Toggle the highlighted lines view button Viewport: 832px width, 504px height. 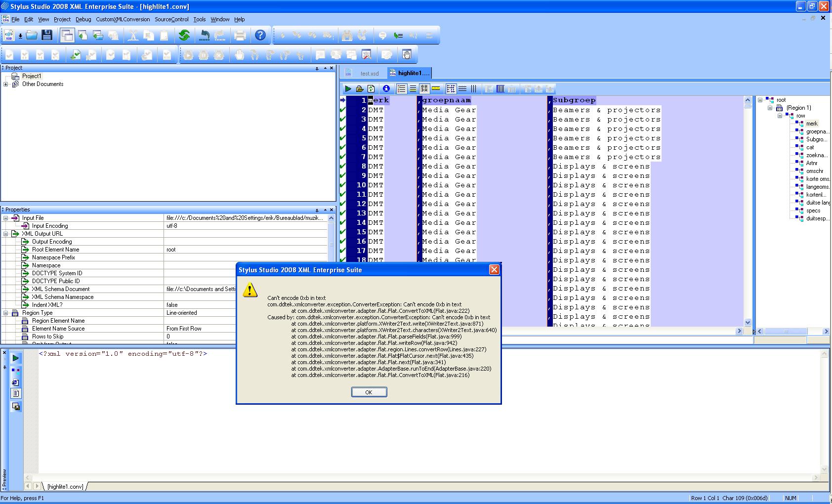(413, 89)
